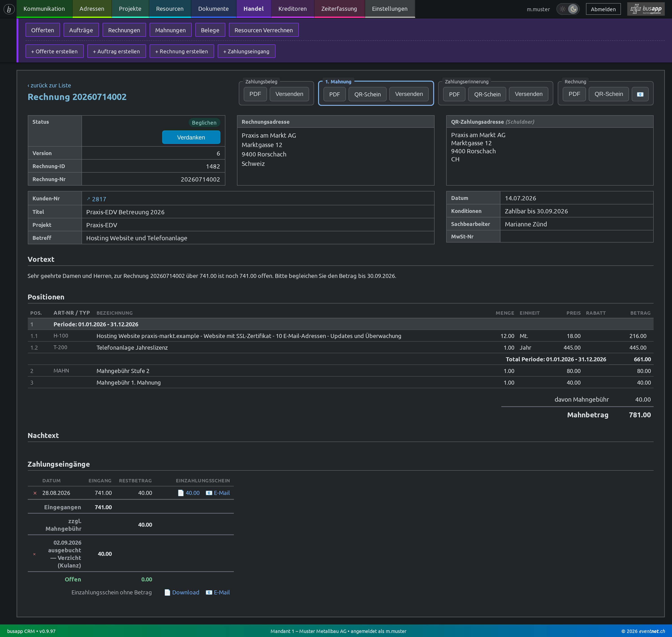Open the Adressen menu
Screen dimensions: 672x637
point(92,9)
